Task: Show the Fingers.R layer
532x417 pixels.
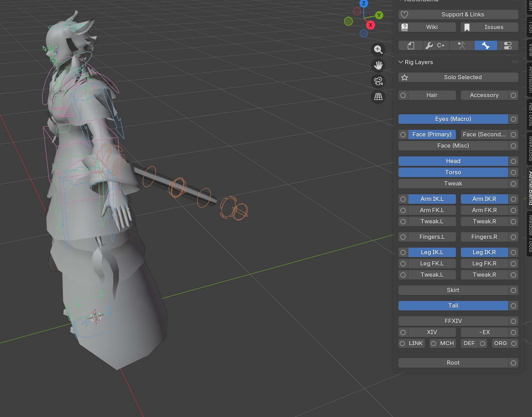Action: 484,237
